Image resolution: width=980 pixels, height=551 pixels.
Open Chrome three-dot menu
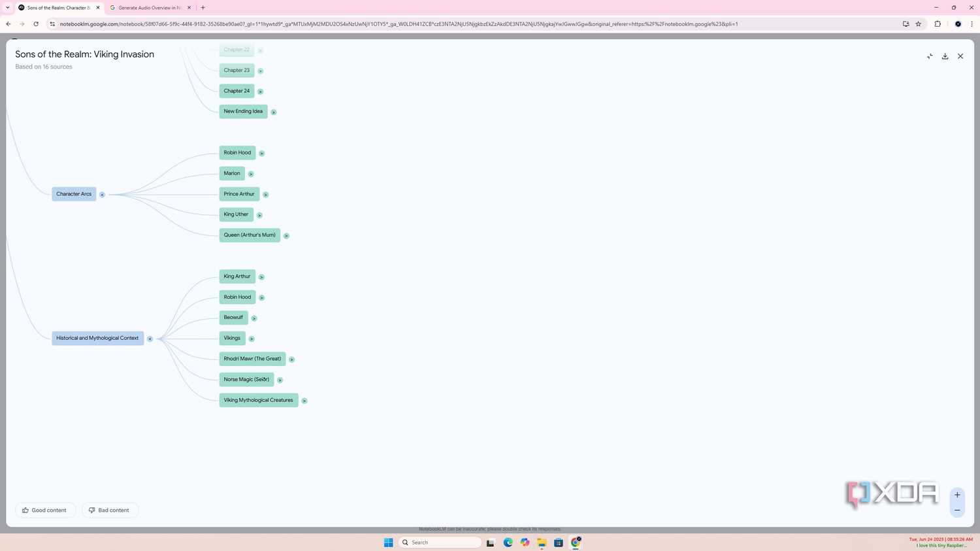pyautogui.click(x=972, y=24)
